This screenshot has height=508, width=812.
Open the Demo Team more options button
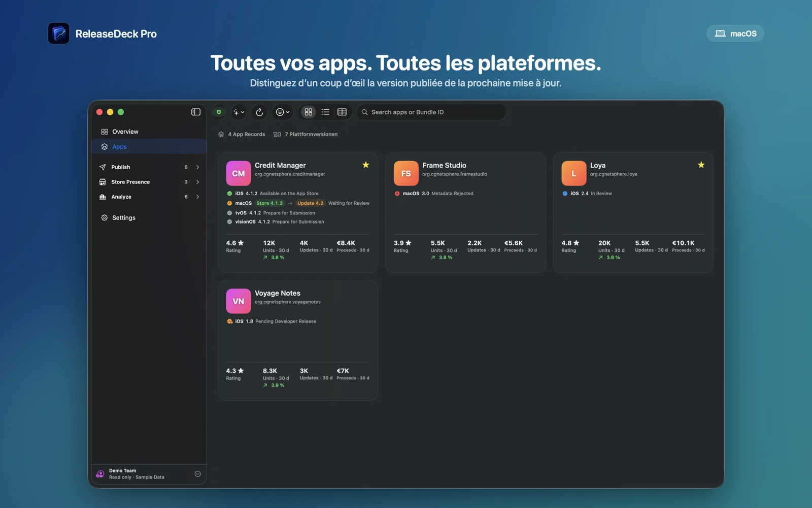(197, 474)
